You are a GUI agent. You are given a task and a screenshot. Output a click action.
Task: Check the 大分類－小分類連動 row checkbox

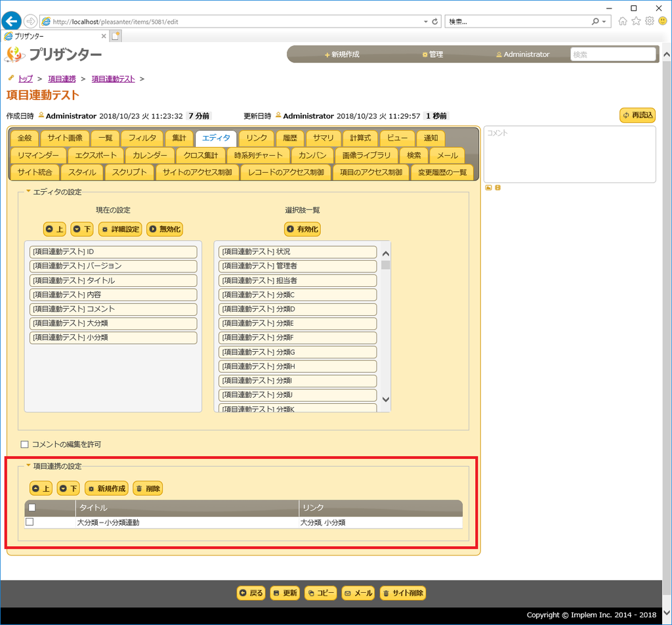29,522
